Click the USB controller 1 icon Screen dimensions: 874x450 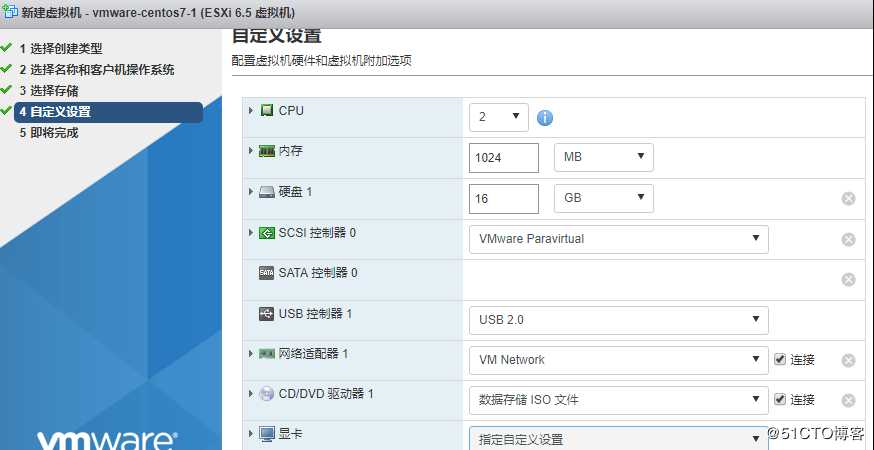[267, 314]
